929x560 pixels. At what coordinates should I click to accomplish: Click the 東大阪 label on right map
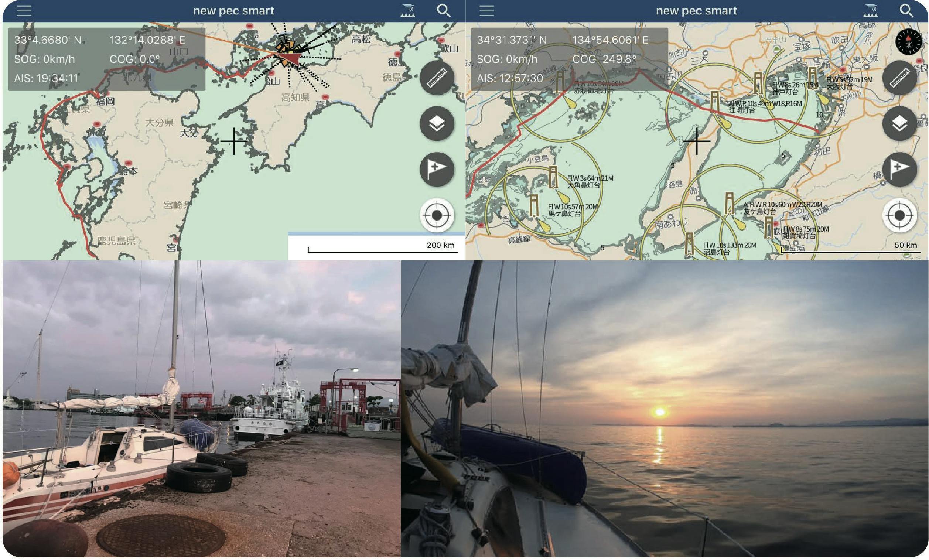click(x=865, y=59)
